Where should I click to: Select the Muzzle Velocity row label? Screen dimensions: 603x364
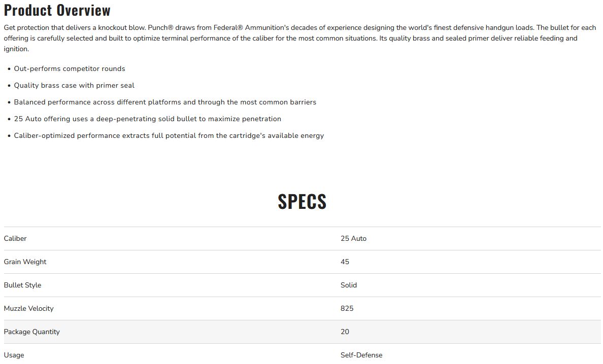pos(28,308)
